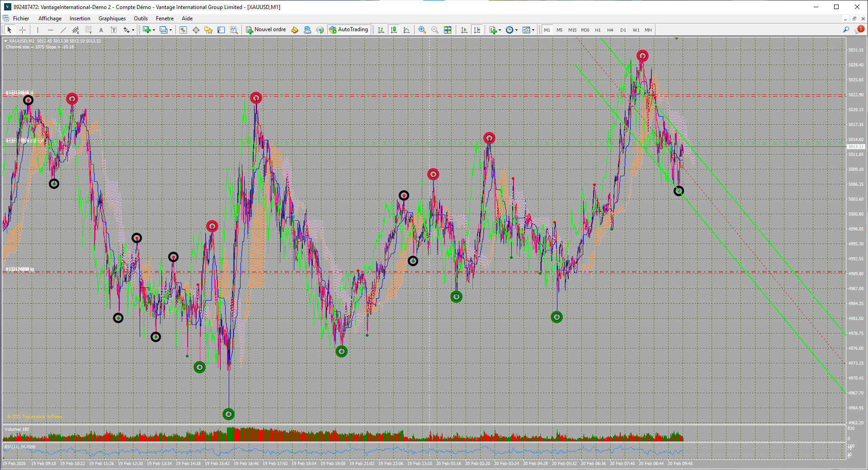Switch chart display to bar chart
The height and width of the screenshot is (470, 868).
[x=381, y=30]
